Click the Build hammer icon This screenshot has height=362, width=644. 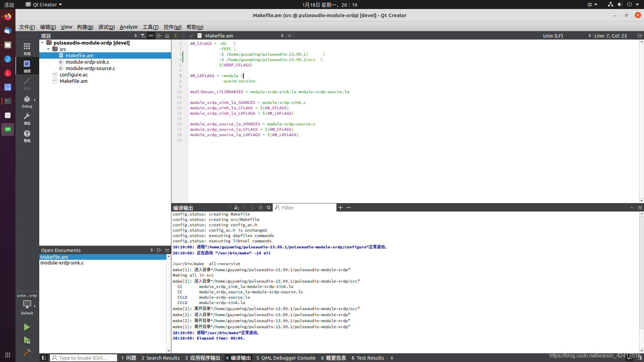[x=27, y=352]
